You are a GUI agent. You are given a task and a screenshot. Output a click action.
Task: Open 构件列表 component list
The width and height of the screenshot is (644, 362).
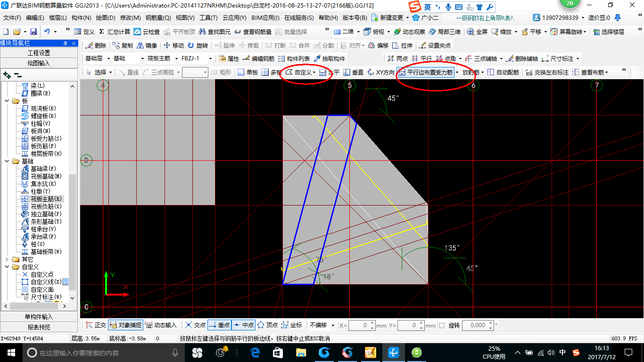(294, 58)
